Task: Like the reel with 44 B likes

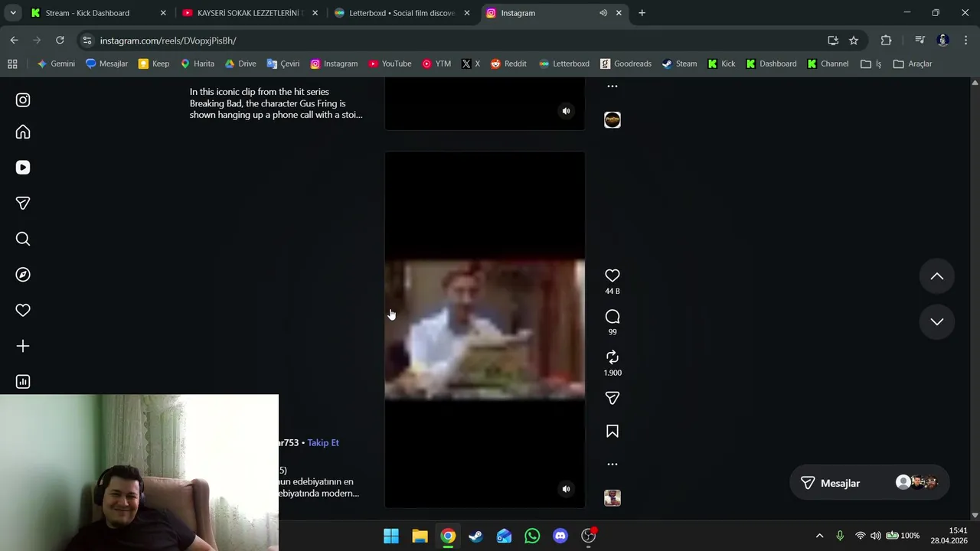Action: [x=612, y=275]
